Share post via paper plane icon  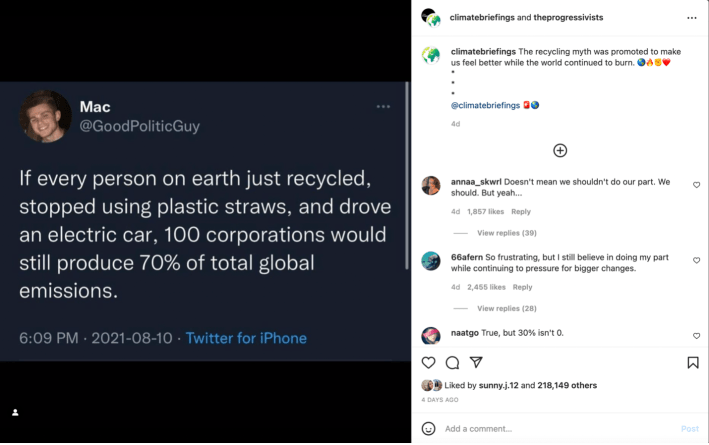point(476,362)
